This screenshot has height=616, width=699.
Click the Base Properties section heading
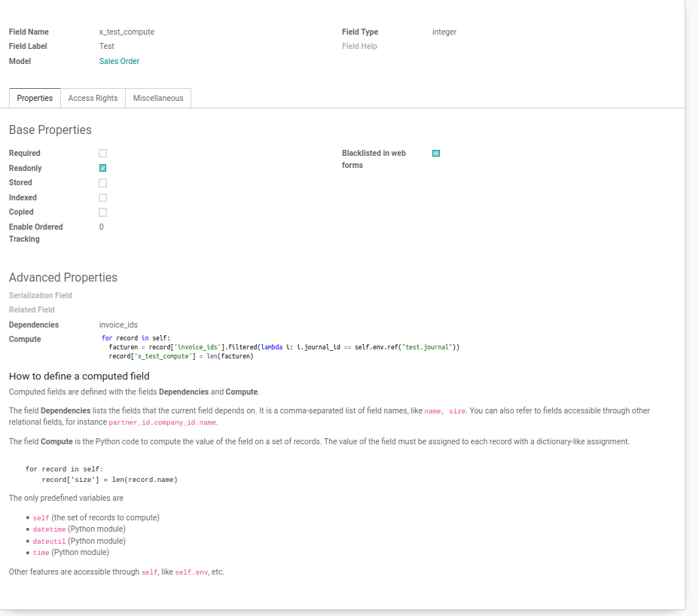[x=51, y=130]
